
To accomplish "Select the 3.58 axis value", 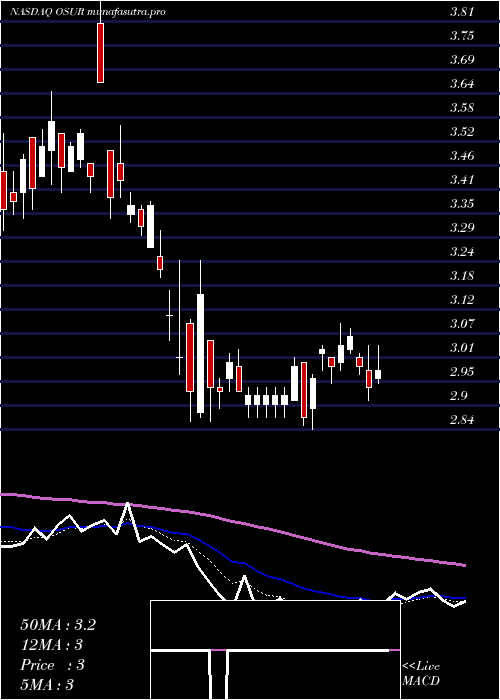I will (462, 108).
